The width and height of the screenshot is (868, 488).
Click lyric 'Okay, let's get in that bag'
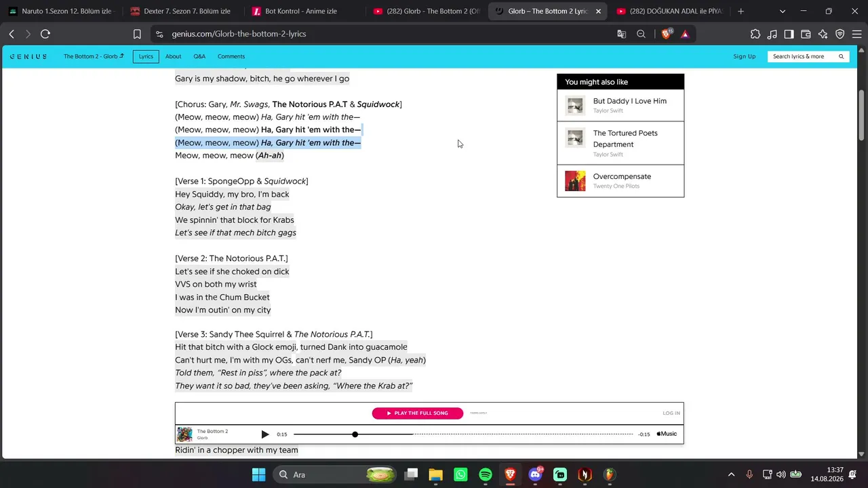click(223, 207)
